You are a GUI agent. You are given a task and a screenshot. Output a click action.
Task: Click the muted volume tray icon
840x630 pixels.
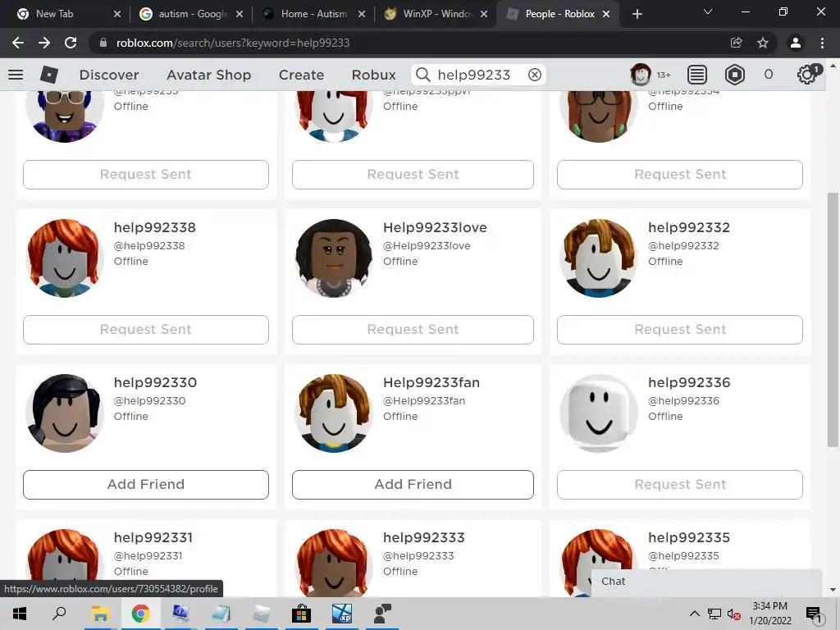pos(733,614)
